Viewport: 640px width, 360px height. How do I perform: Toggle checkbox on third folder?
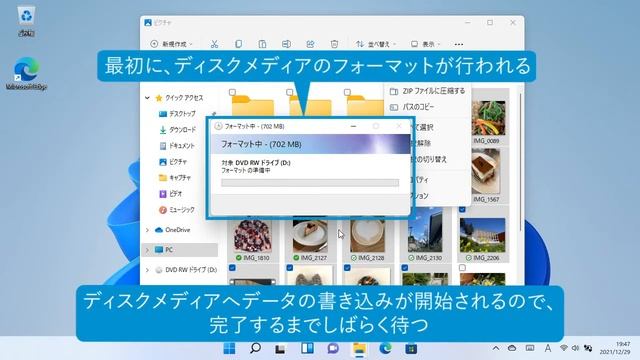[x=347, y=92]
